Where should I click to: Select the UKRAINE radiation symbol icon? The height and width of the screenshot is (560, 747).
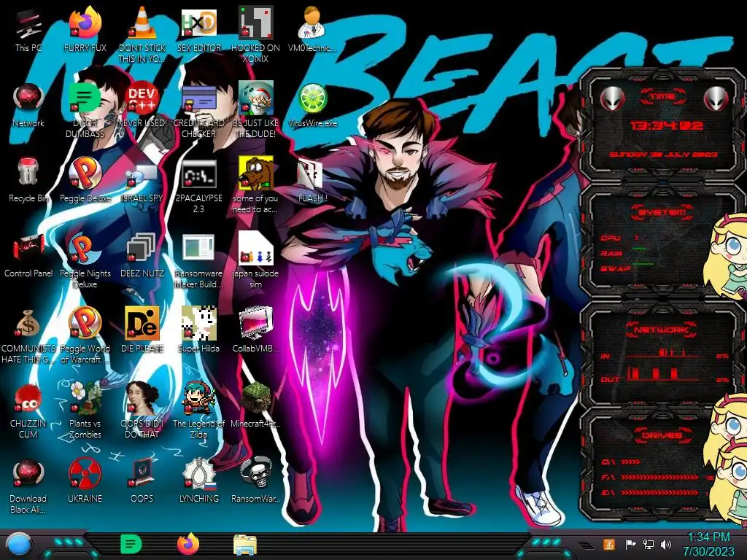[x=85, y=474]
